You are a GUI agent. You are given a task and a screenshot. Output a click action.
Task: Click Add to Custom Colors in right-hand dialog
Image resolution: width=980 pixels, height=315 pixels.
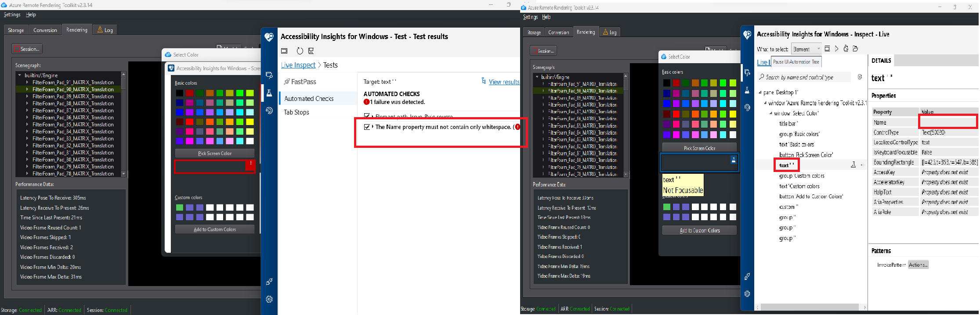tap(699, 230)
